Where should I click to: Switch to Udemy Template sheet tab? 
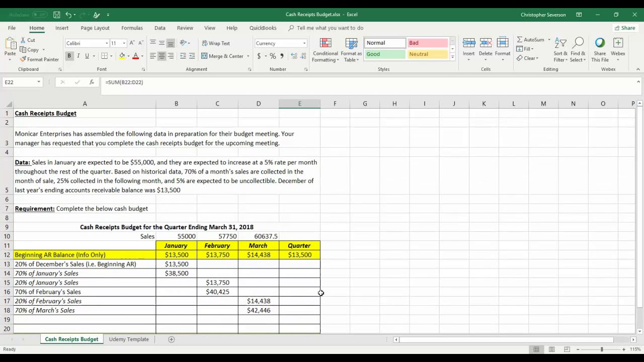click(x=129, y=339)
